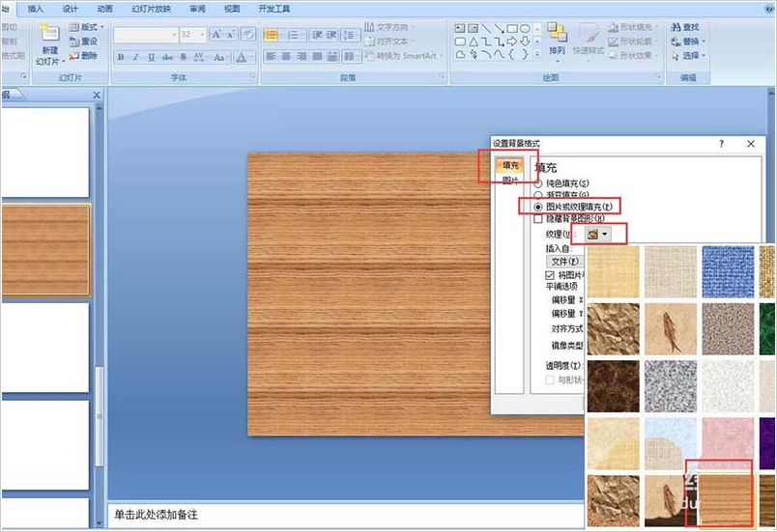This screenshot has height=532, width=777.
Task: Open the line spacing dropdown
Action: click(x=351, y=35)
